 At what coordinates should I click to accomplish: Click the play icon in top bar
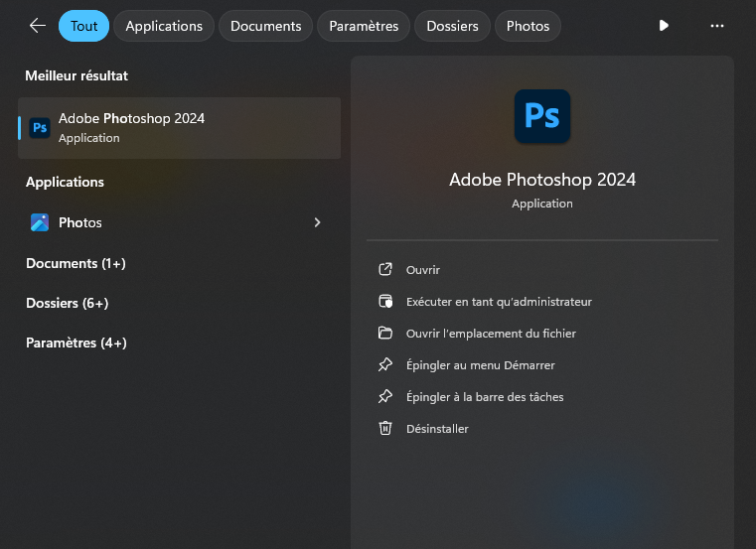664,26
